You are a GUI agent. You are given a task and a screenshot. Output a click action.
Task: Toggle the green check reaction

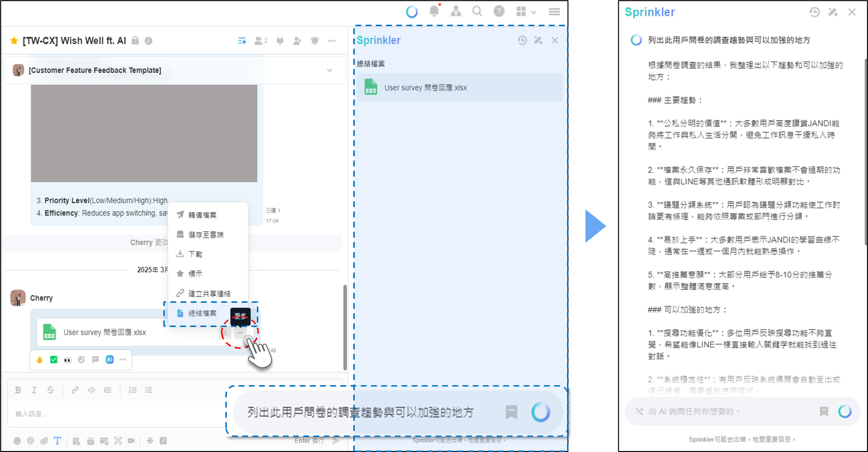(54, 359)
